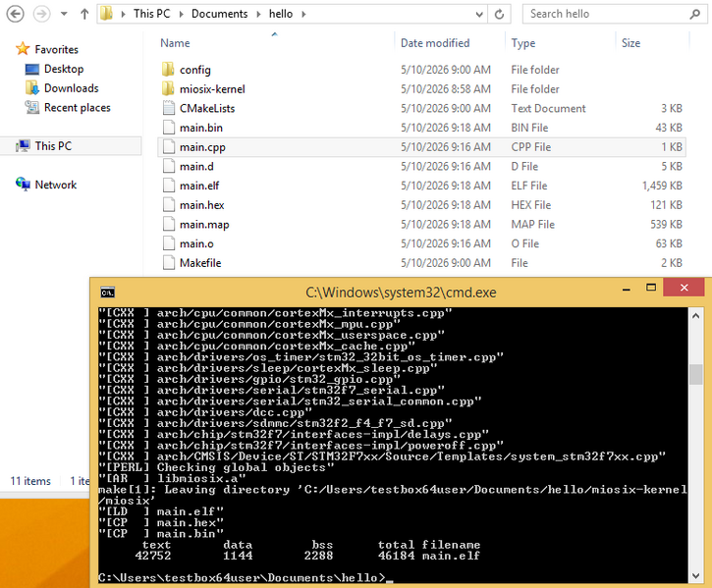The height and width of the screenshot is (588, 712).
Task: Open the address bar history dropdown
Action: pyautogui.click(x=479, y=14)
